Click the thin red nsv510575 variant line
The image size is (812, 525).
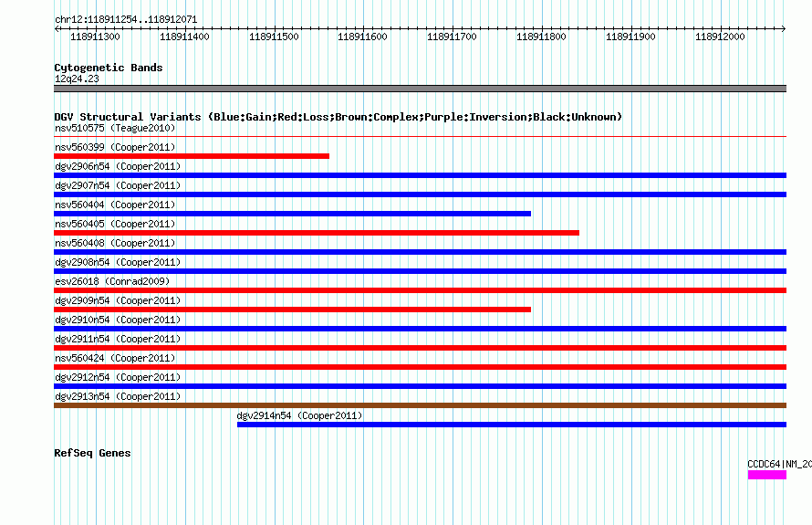pyautogui.click(x=420, y=137)
